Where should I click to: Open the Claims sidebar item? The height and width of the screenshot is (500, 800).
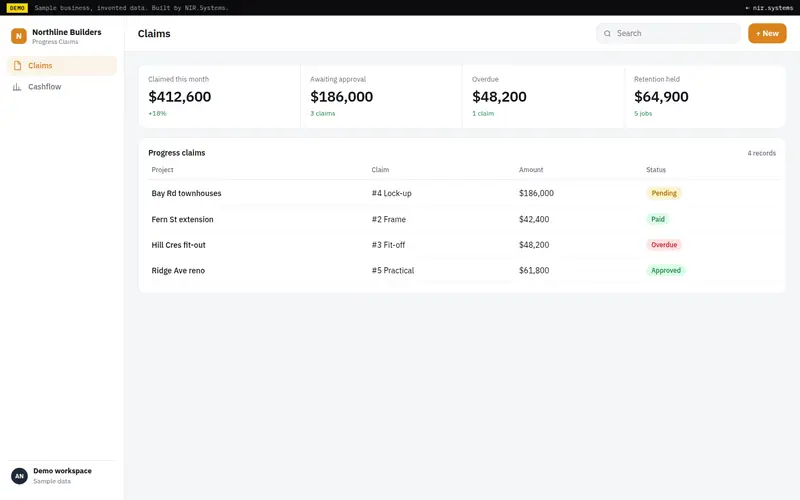click(x=62, y=65)
